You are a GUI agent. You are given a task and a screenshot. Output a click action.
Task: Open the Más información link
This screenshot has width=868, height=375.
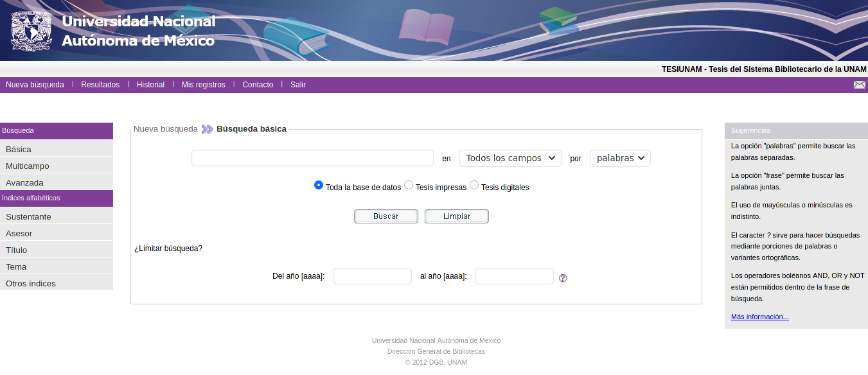coord(760,317)
